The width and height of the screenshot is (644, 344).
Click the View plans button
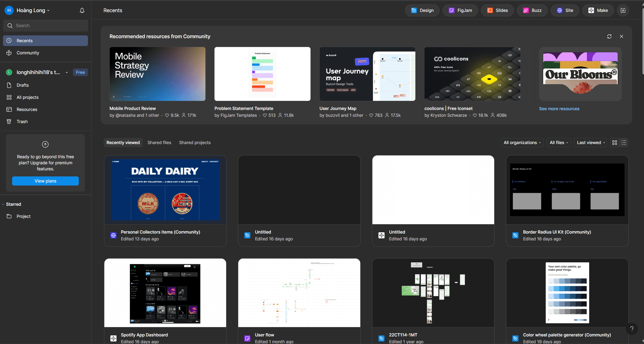tap(45, 181)
